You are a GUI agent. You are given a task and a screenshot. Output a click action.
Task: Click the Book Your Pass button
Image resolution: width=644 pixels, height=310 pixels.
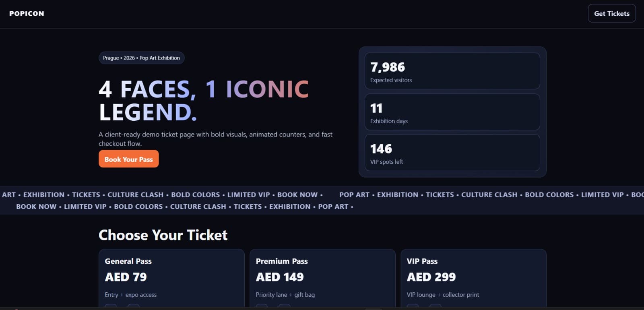click(128, 159)
